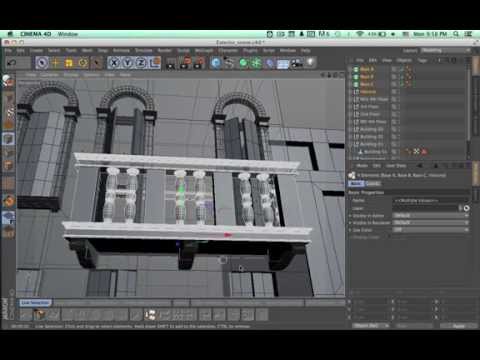Select the Live Selection tool icon

42,63
